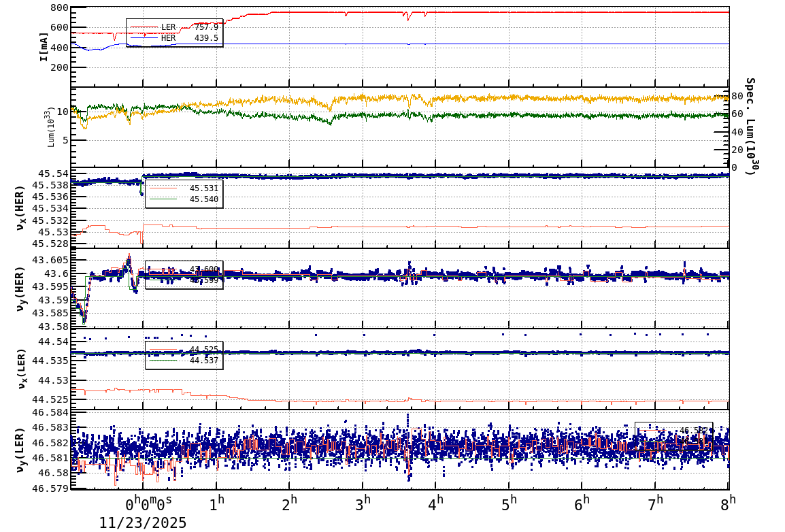Click the 200 tick on the current axis

[59, 67]
